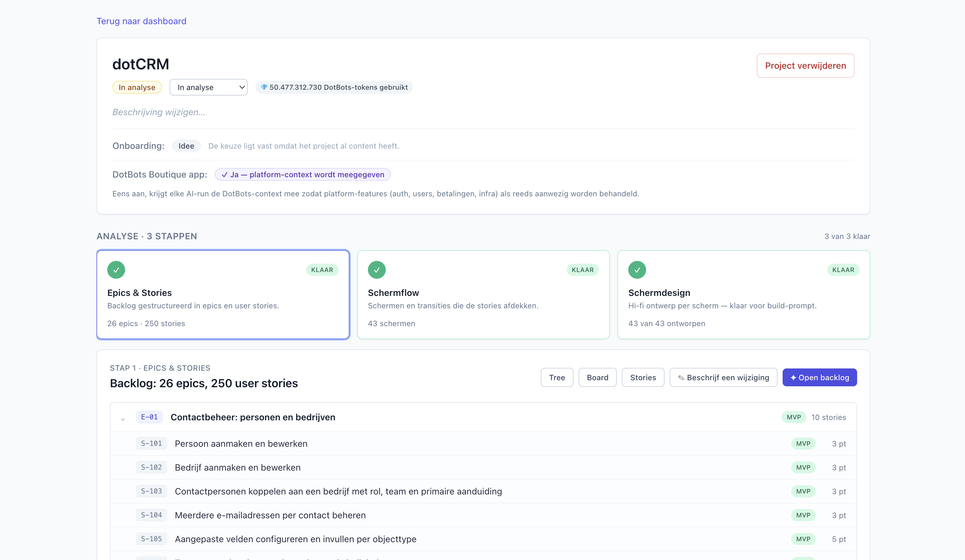Go back via Terug naar dashboard link
Viewport: 965px width, 560px height.
(x=141, y=21)
